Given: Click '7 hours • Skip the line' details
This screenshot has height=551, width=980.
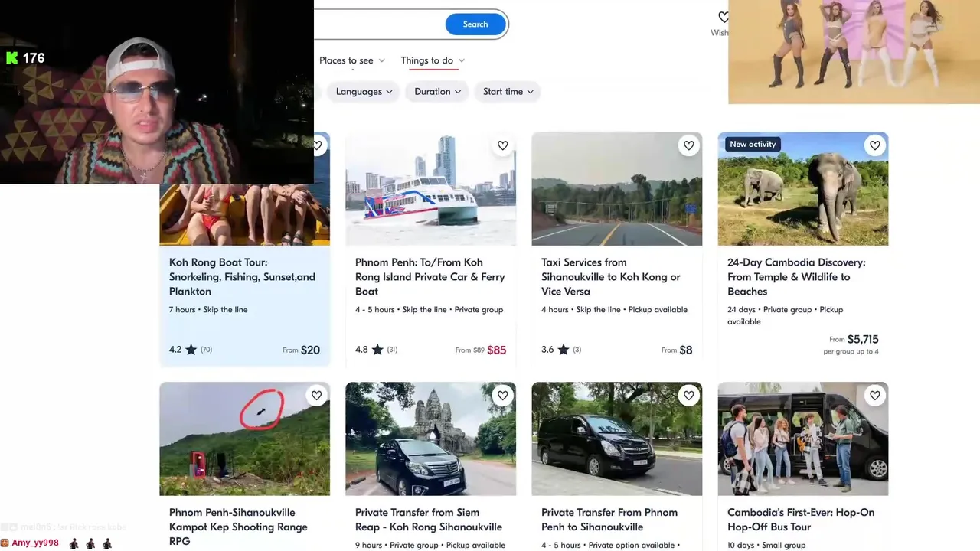Looking at the screenshot, I should tap(208, 310).
